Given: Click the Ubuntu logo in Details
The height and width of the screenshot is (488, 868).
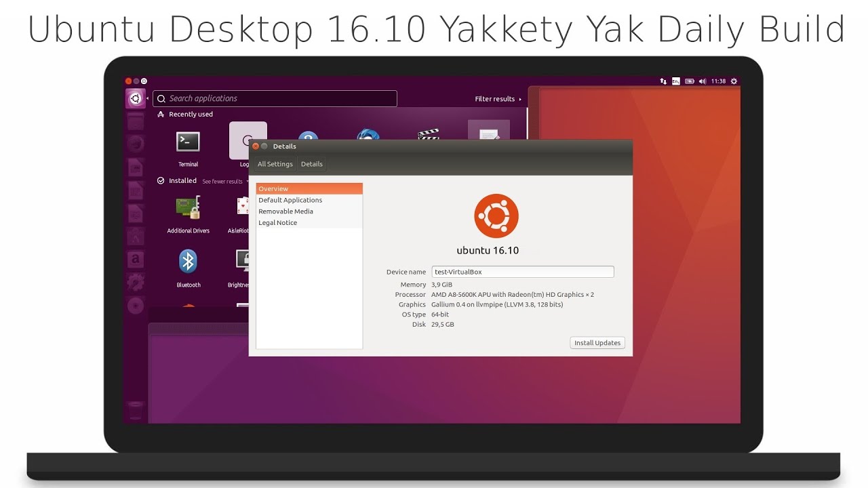Looking at the screenshot, I should (x=496, y=216).
